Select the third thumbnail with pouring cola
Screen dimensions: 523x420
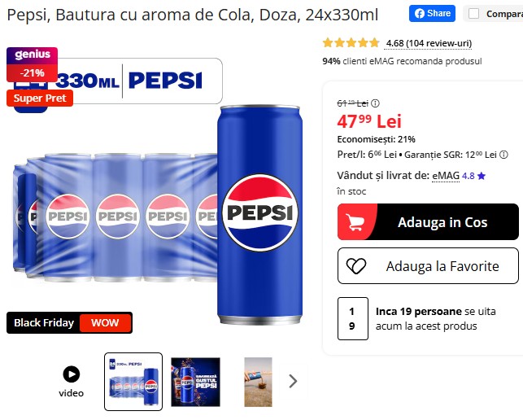258,382
